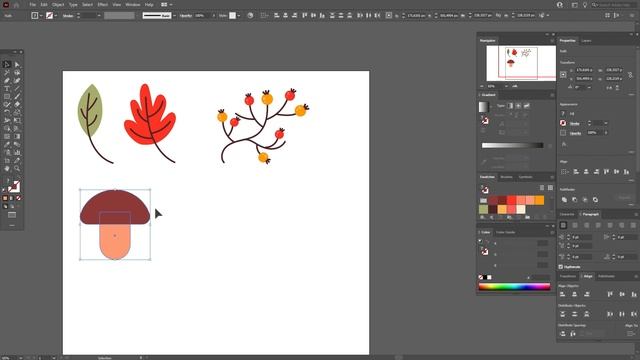Click Vertical Distribute Top in Distribute Objects
The image size is (640, 360).
point(563,314)
